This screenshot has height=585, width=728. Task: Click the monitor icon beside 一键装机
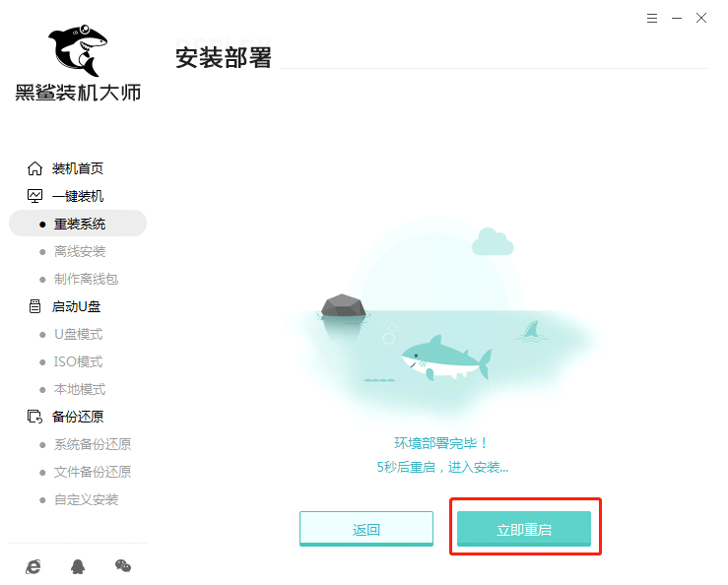point(34,196)
